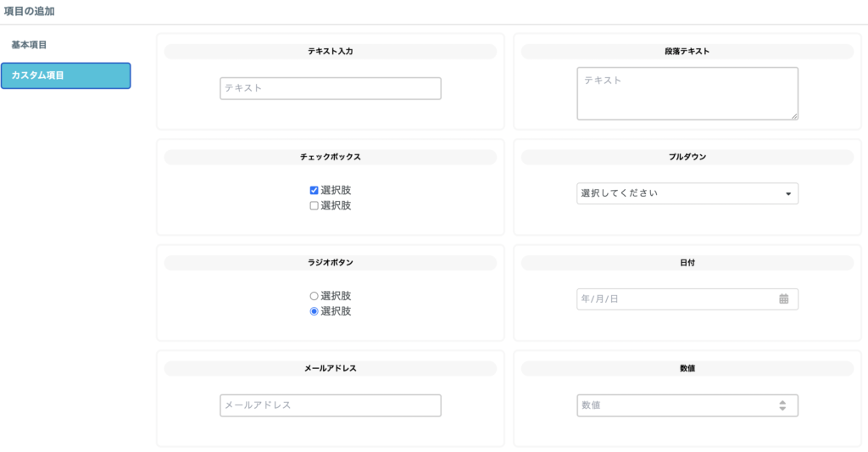Click inside the 段落テキスト textarea

click(687, 93)
